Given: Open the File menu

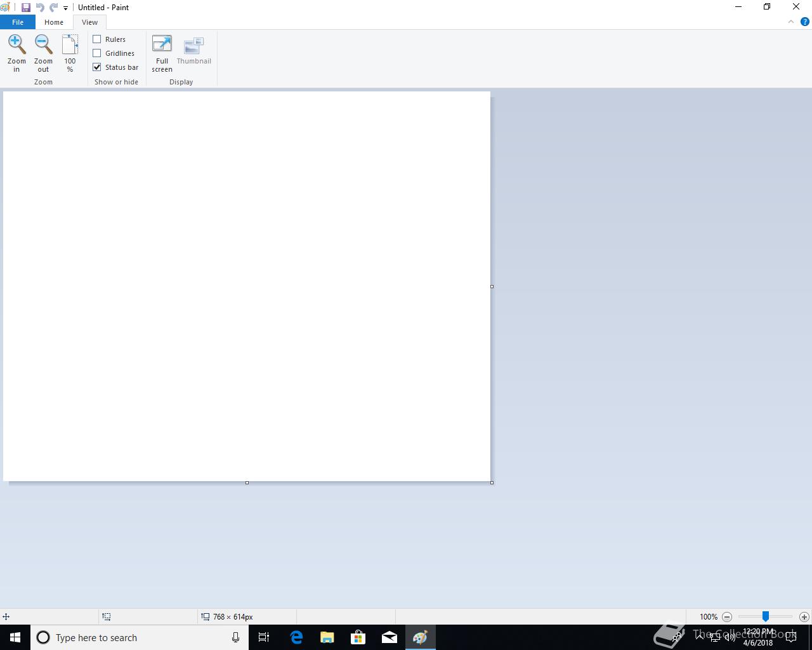Looking at the screenshot, I should (18, 22).
